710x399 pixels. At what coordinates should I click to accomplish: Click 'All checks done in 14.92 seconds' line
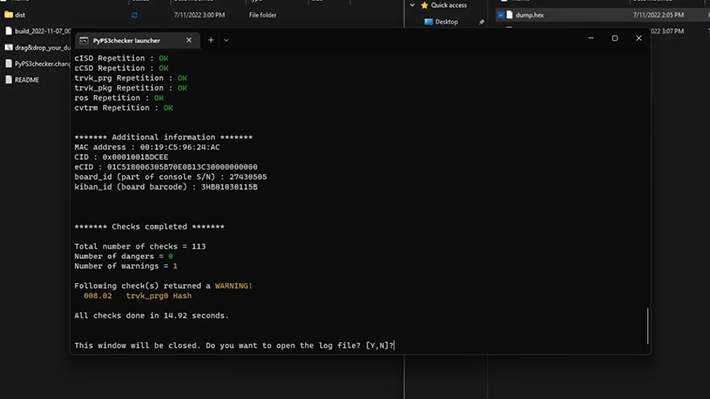(152, 316)
